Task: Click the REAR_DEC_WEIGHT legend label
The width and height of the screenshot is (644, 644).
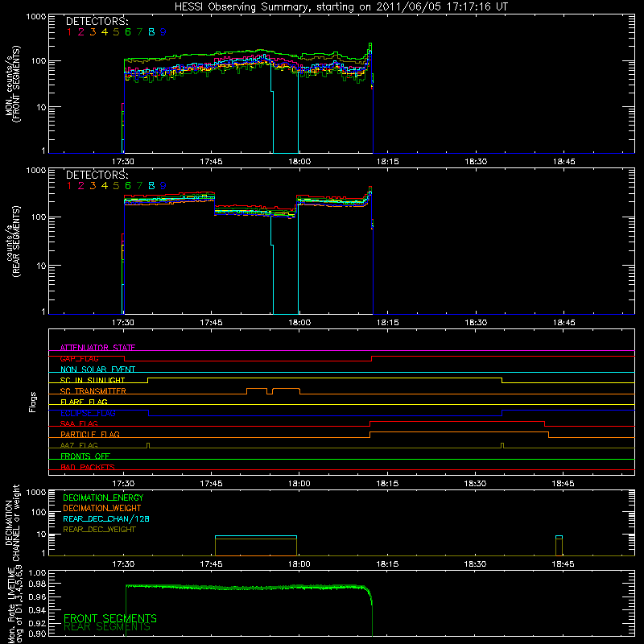Action: pyautogui.click(x=99, y=530)
